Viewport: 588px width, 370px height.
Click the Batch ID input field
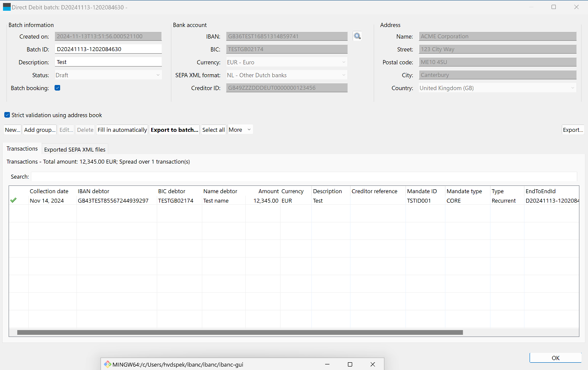click(x=108, y=49)
